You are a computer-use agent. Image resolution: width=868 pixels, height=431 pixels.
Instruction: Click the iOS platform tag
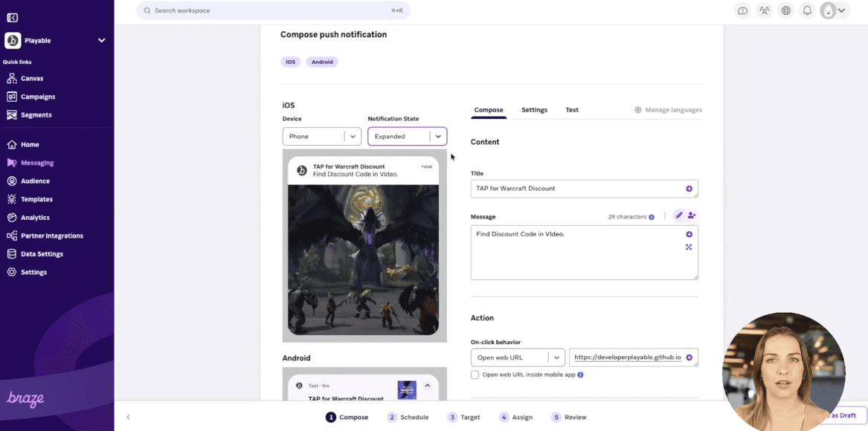(291, 62)
